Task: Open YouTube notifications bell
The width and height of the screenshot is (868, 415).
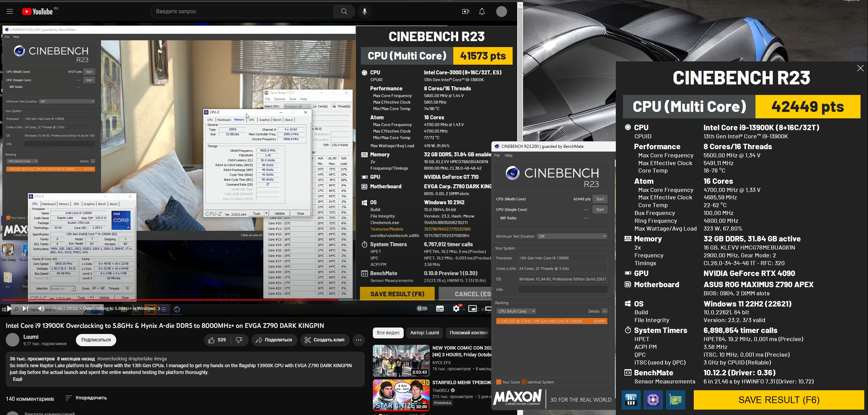Action: pos(482,12)
